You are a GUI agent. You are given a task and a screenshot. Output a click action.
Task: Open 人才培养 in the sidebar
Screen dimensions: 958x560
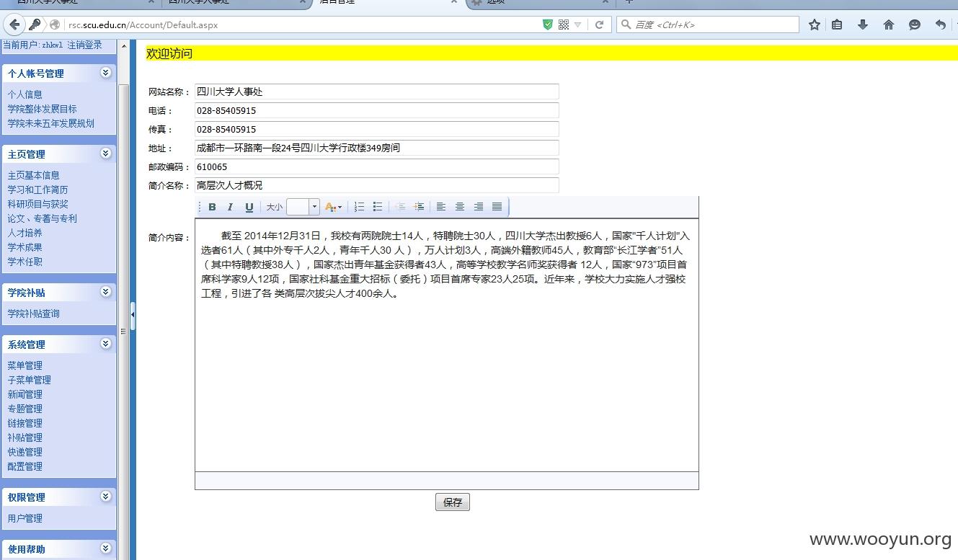click(x=25, y=233)
